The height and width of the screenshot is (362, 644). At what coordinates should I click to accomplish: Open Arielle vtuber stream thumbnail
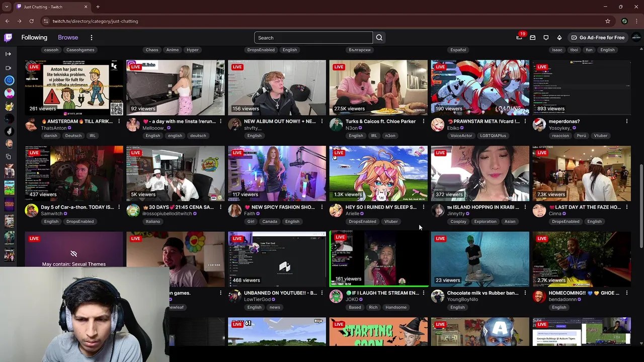click(x=378, y=173)
